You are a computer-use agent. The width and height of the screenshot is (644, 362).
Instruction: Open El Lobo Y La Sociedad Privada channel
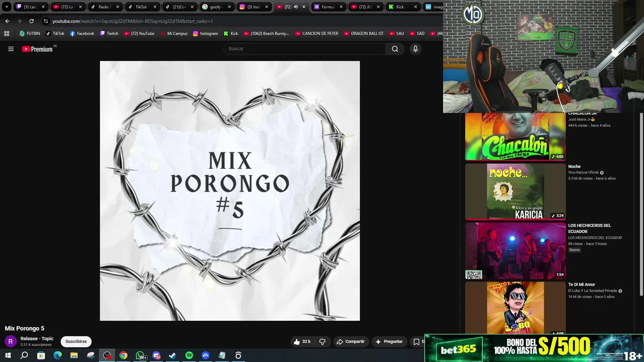[592, 291]
